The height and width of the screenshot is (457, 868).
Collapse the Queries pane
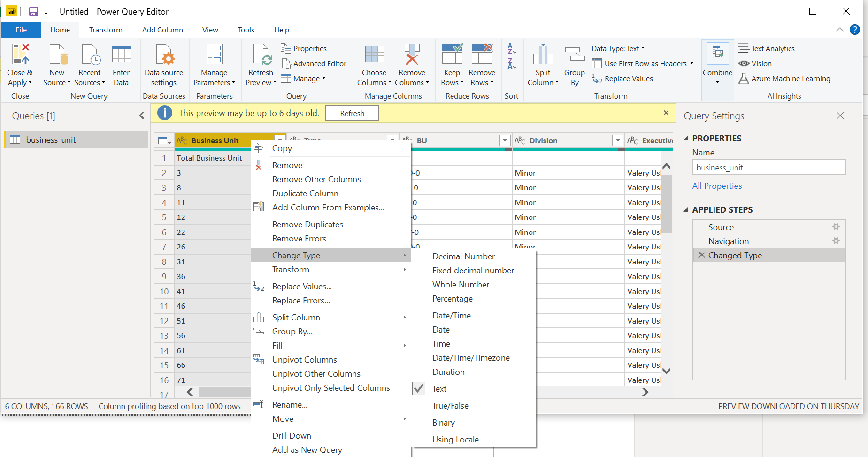[142, 116]
